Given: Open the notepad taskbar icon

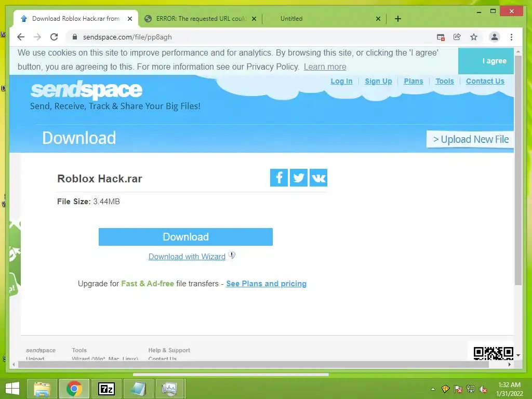Looking at the screenshot, I should (x=138, y=389).
